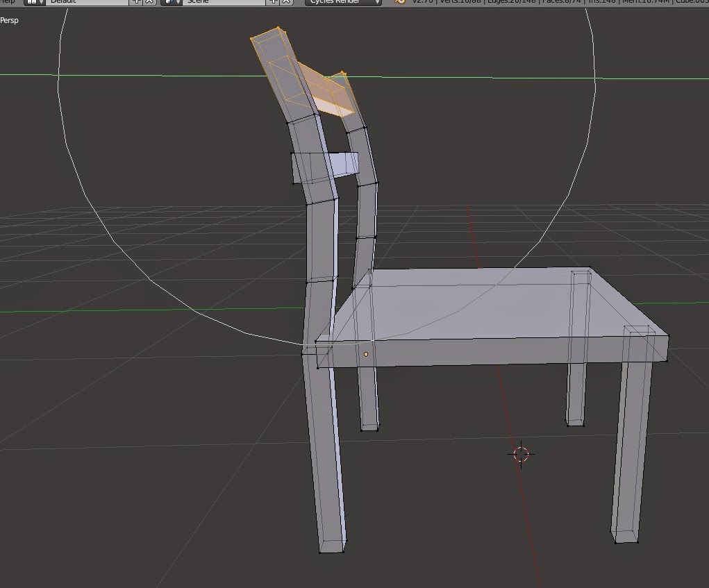
Task: Unlink the current scene using the X button
Action: point(285,3)
